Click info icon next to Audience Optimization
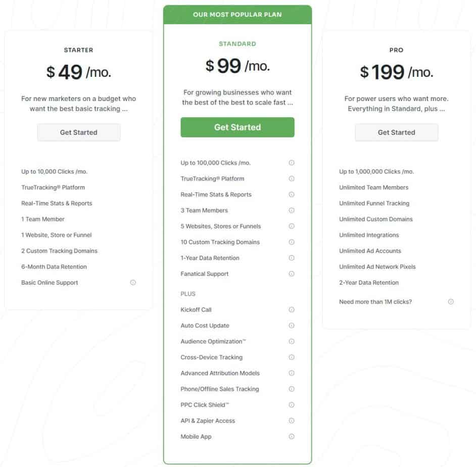The image size is (476, 467). [x=292, y=342]
